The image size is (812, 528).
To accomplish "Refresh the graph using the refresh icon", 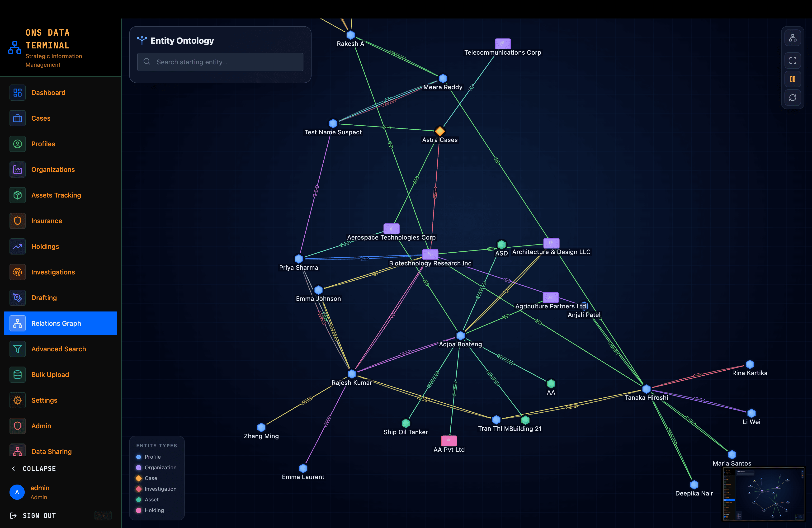I will 793,98.
